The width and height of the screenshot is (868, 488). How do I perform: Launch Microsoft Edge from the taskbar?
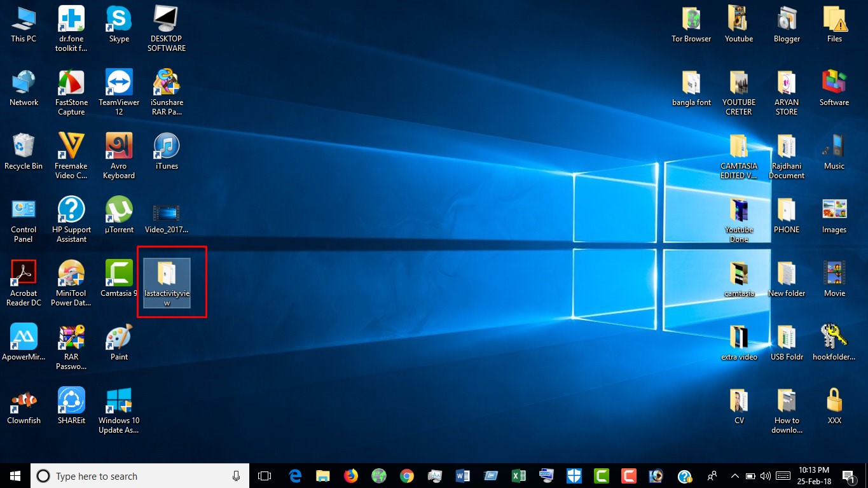[x=294, y=475]
